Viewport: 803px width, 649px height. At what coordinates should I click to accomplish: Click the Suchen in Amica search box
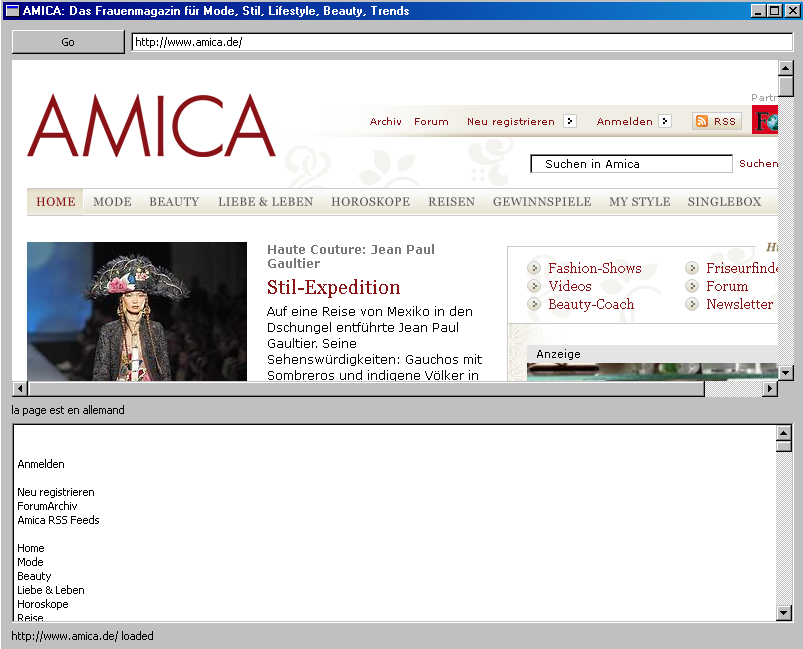coord(631,164)
